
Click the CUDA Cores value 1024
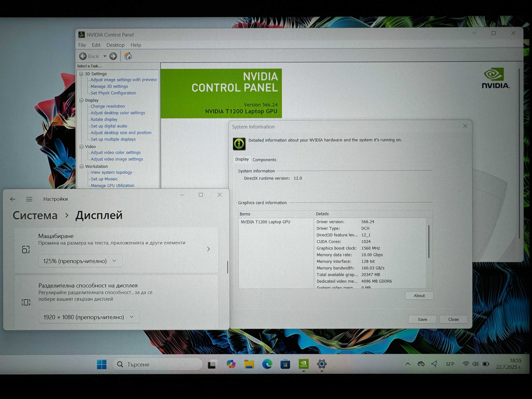point(366,241)
